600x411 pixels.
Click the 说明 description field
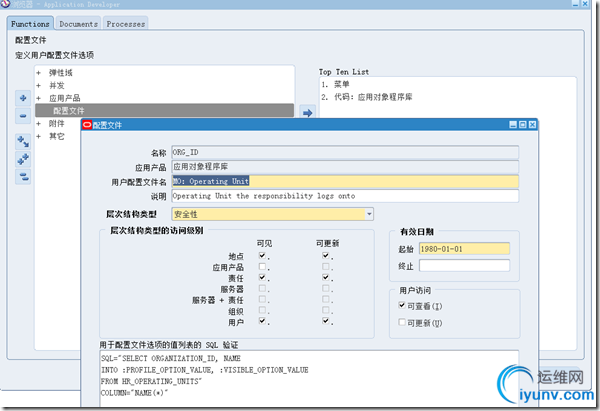tap(345, 196)
